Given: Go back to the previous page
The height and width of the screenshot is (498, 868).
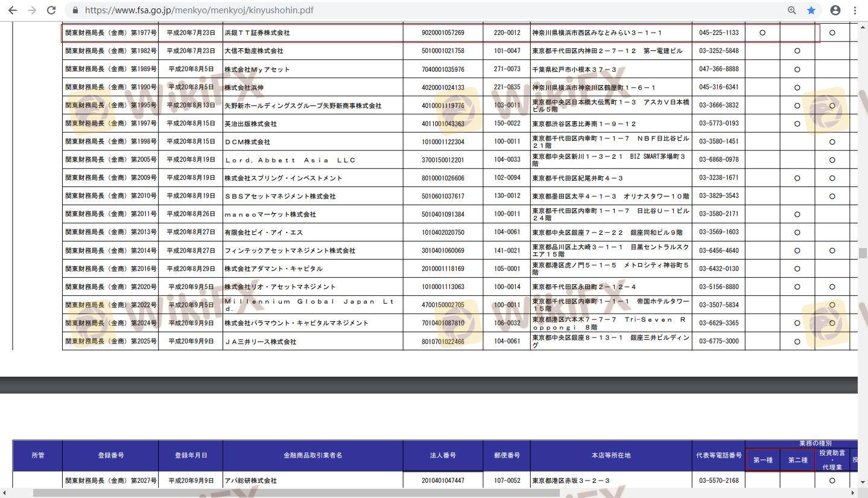Looking at the screenshot, I should [x=12, y=10].
